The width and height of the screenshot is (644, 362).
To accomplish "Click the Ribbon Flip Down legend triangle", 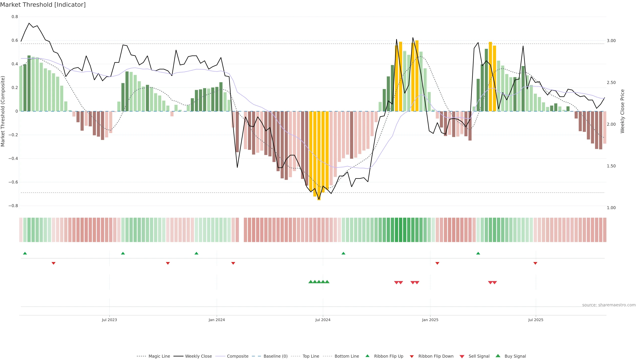I will [x=412, y=356].
